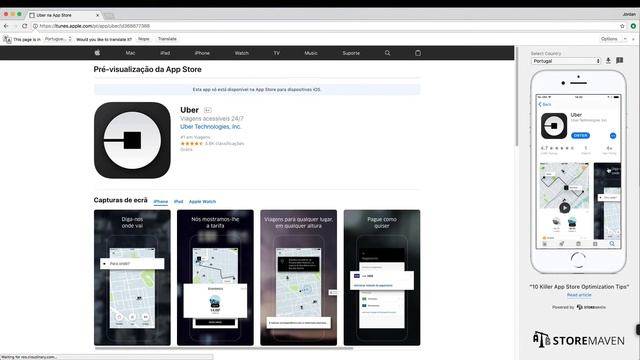Screen dimensions: 640x360
Task: Close the 'Uber na App Store' tab
Action: 98,15
